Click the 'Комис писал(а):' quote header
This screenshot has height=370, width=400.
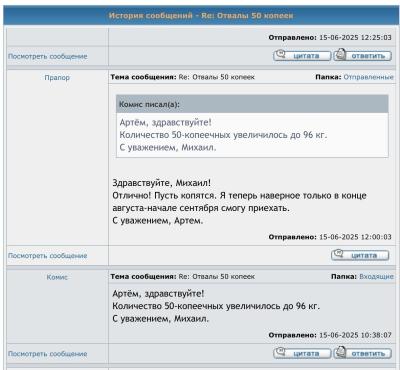252,104
